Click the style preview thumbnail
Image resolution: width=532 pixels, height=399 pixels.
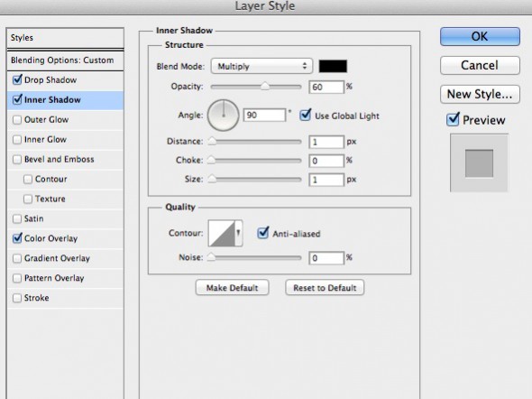(x=479, y=163)
